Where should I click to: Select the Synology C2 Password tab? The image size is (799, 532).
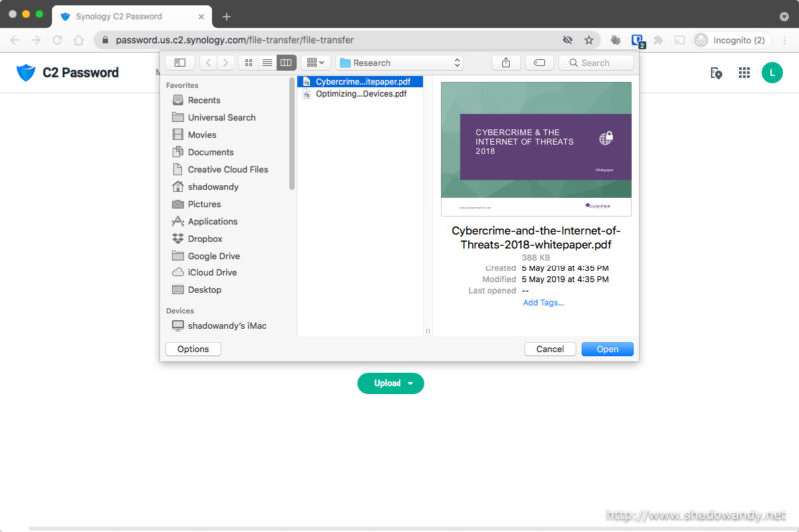point(132,16)
